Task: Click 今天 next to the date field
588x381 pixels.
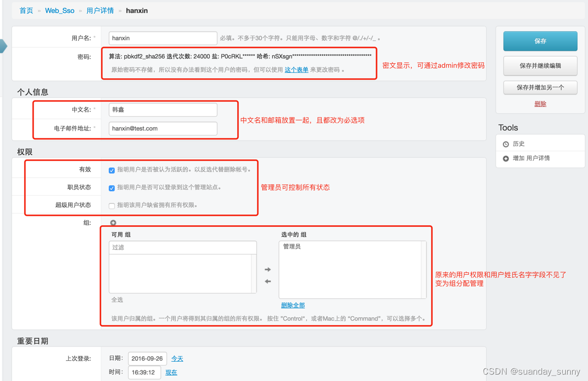Action: tap(177, 358)
